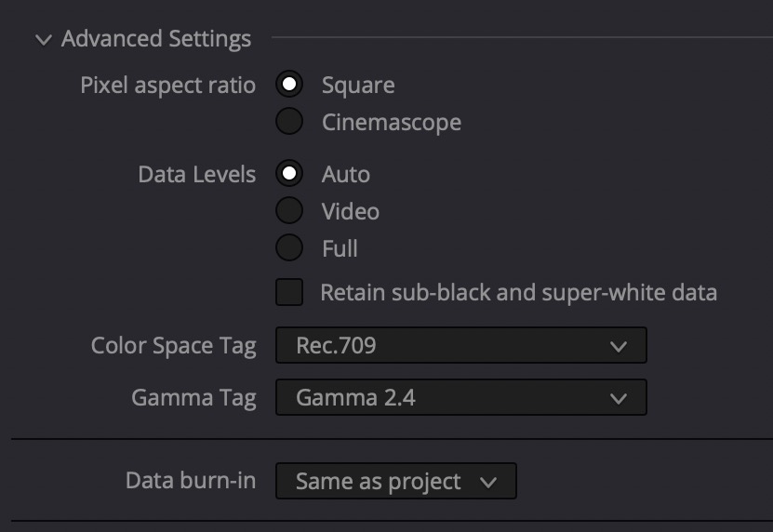
Task: Open the Gamma Tag Gamma 2.4 dropdown
Action: 461,397
